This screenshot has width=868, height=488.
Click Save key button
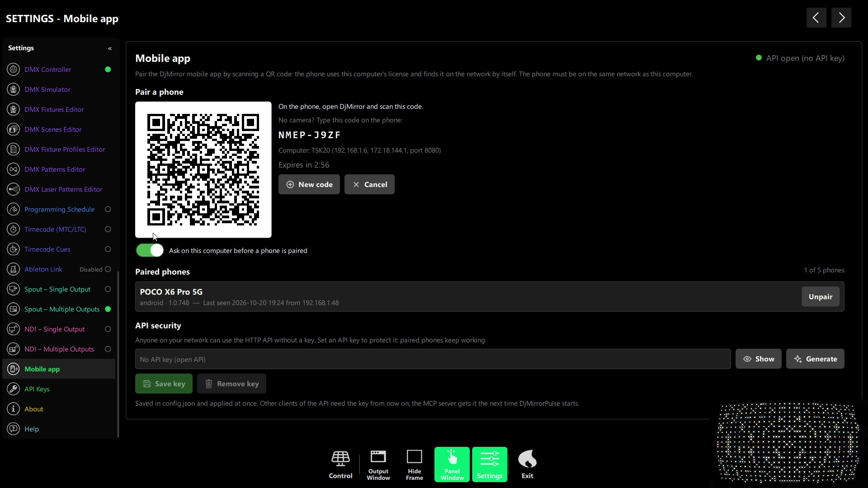pos(164,384)
